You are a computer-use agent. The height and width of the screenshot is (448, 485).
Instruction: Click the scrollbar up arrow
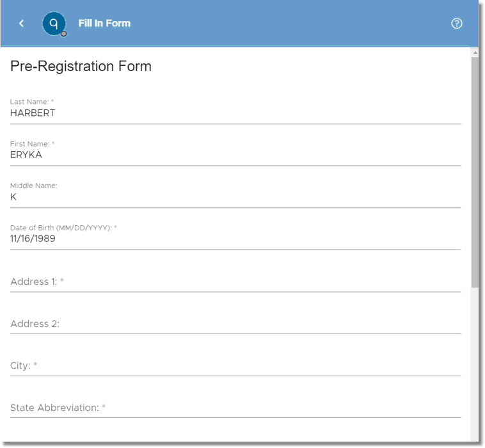point(475,53)
